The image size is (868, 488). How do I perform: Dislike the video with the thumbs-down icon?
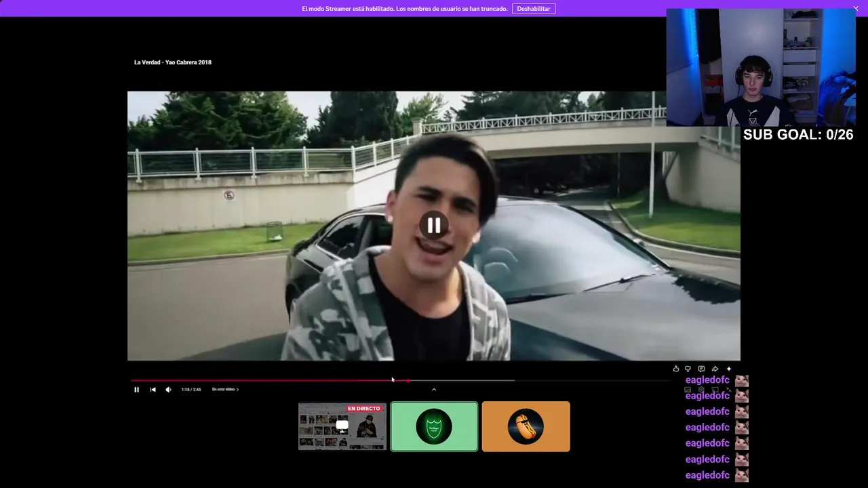[x=688, y=369]
